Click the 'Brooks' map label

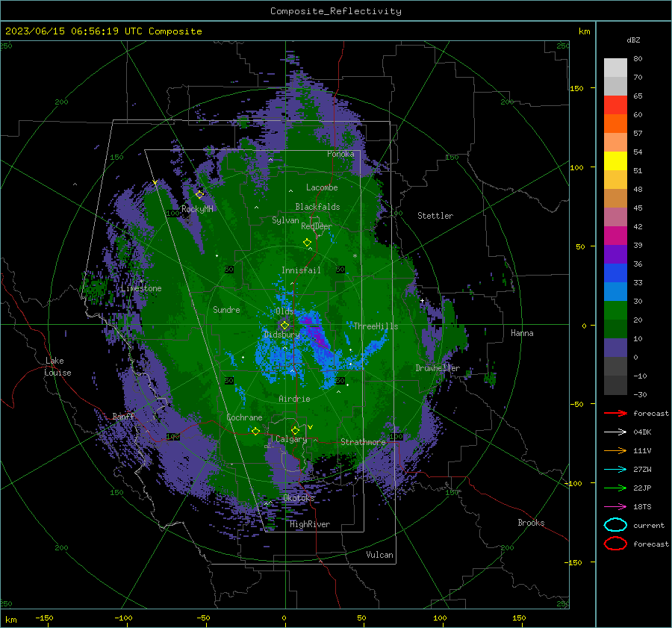click(x=531, y=523)
